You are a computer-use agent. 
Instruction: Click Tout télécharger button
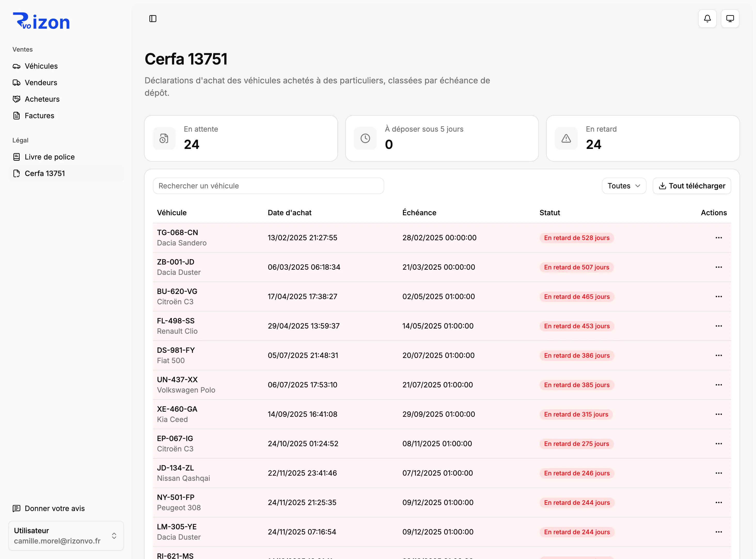(692, 186)
